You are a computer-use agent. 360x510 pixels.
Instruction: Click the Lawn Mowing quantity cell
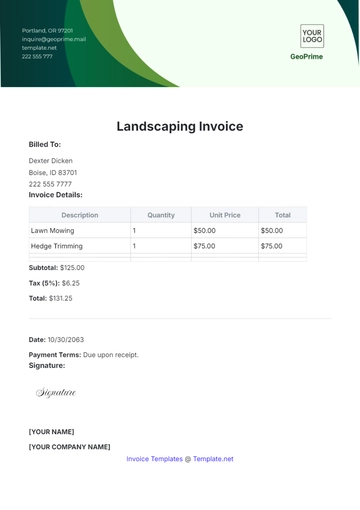[x=161, y=231]
